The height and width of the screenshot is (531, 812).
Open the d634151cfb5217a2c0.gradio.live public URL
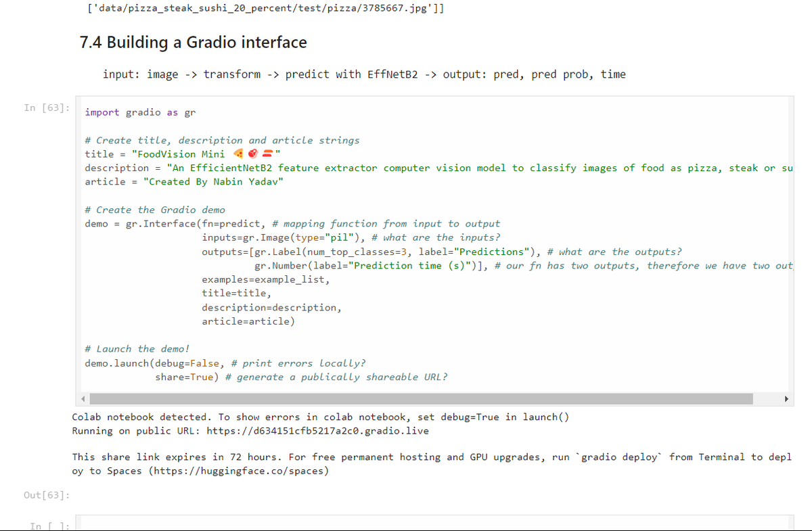(x=317, y=431)
